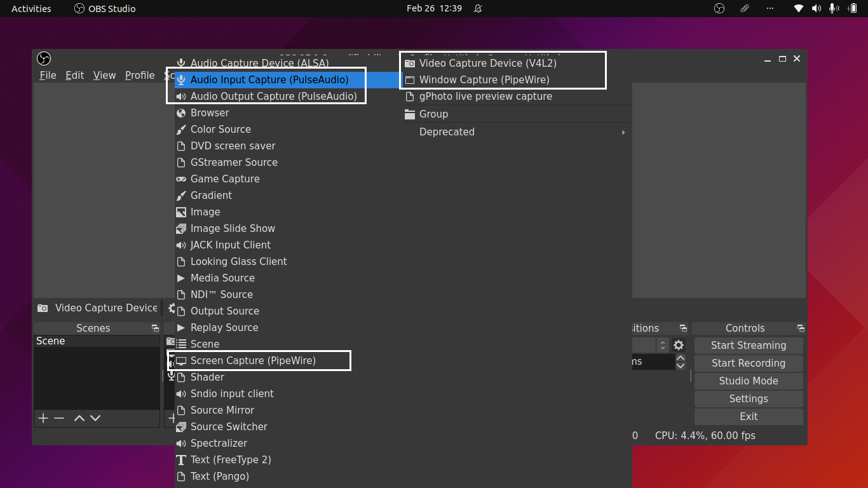Increase transition duration with the up stepper

[681, 358]
